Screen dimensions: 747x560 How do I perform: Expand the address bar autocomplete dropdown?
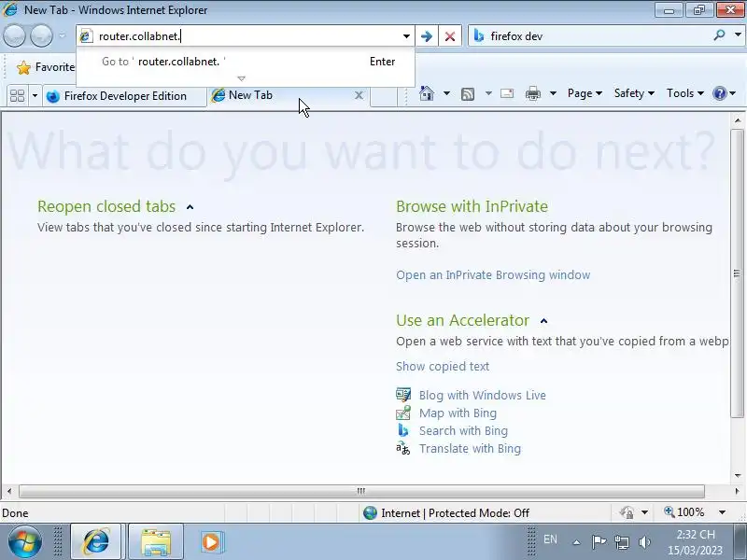[406, 36]
